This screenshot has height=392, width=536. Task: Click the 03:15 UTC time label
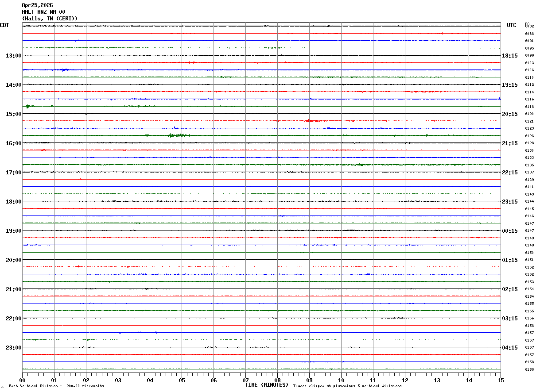coord(510,319)
